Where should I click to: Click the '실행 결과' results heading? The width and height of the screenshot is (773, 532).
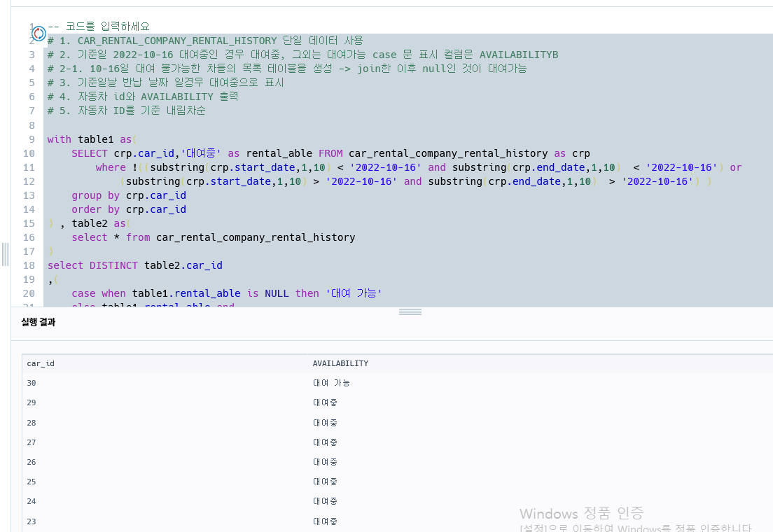(39, 322)
